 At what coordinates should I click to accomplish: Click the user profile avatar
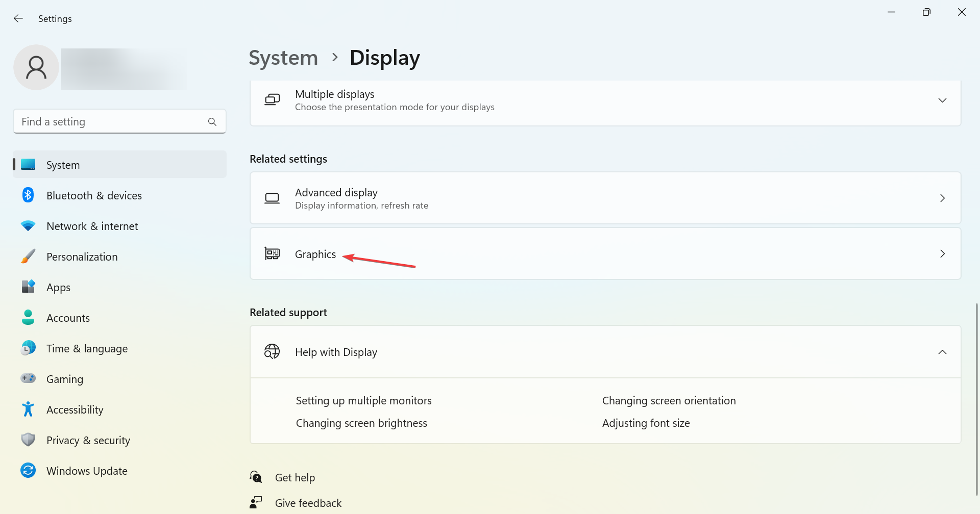pyautogui.click(x=36, y=67)
